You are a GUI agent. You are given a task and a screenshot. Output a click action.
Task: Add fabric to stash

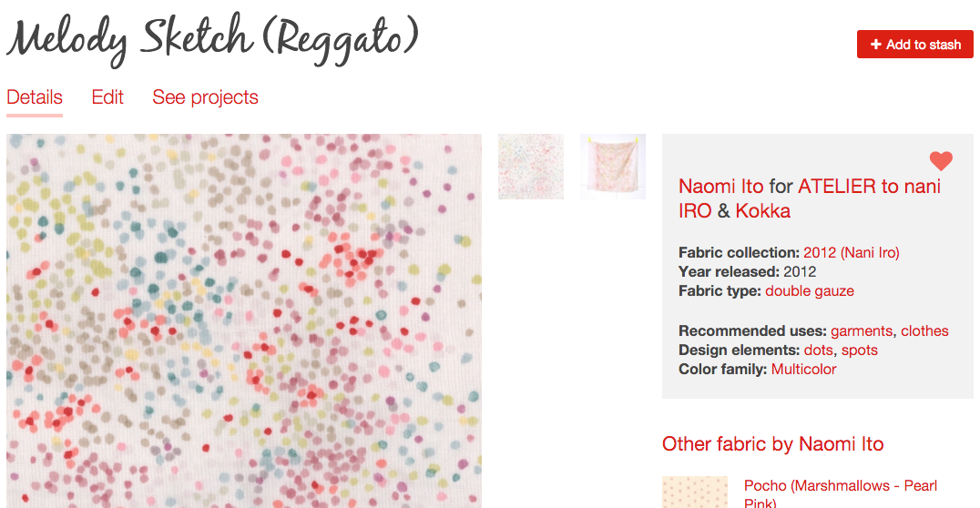[x=915, y=45]
